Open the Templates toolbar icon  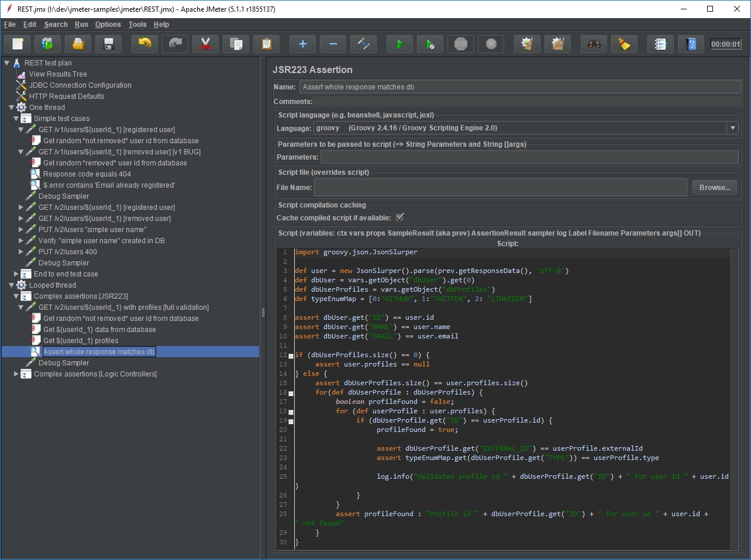[48, 44]
